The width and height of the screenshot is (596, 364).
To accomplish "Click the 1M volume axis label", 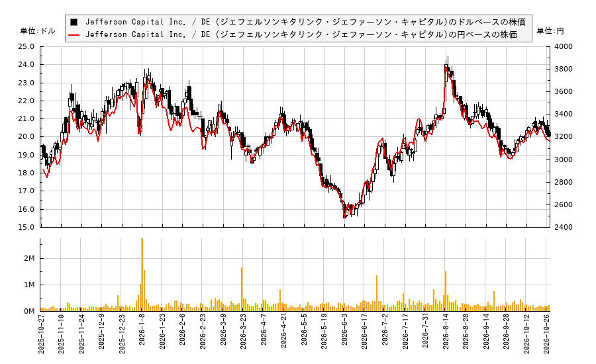I will coord(29,285).
